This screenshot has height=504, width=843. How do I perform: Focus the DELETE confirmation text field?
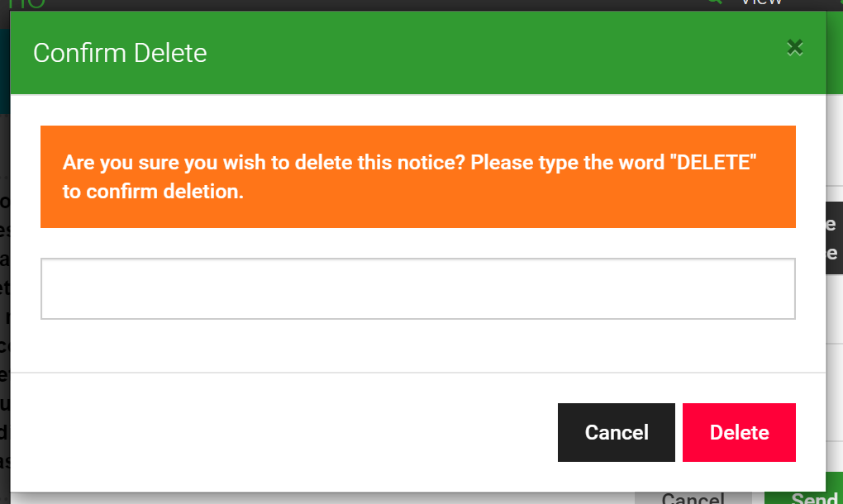[x=417, y=288]
